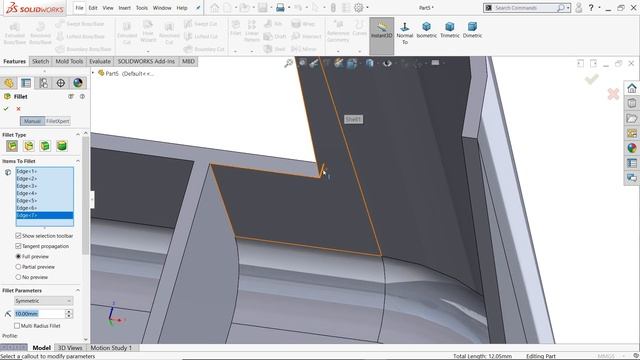Viewport: 640px width, 360px height.
Task: Open the Custom Properties task pane icon
Action: 632,163
